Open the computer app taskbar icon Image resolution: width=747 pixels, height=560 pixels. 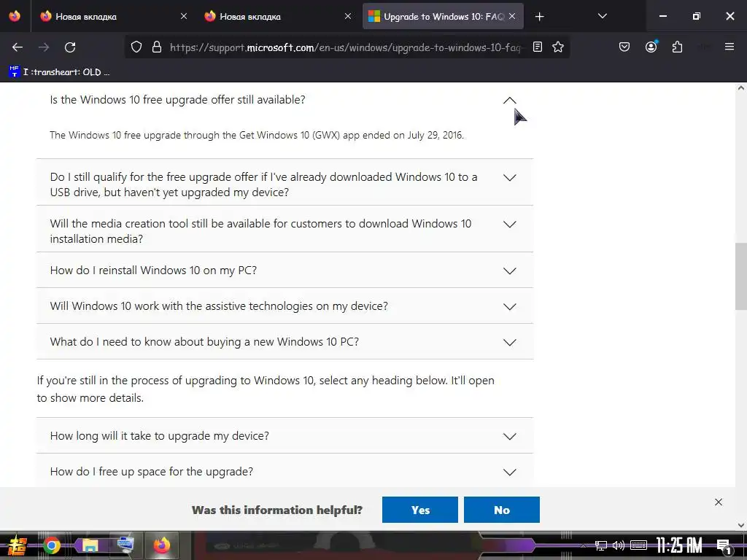tap(125, 545)
